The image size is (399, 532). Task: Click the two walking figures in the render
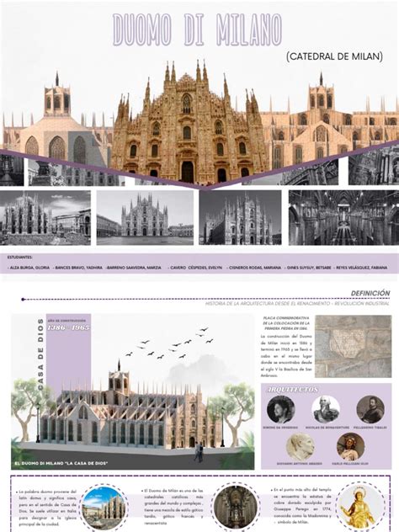(x=199, y=451)
